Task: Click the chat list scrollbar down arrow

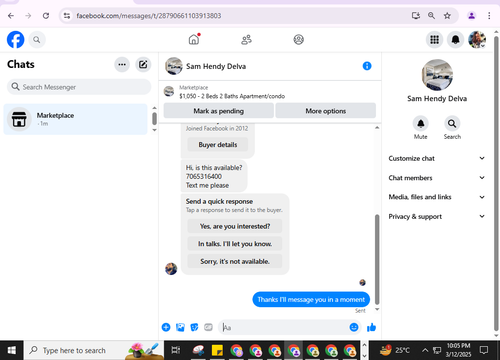Action: point(154,130)
